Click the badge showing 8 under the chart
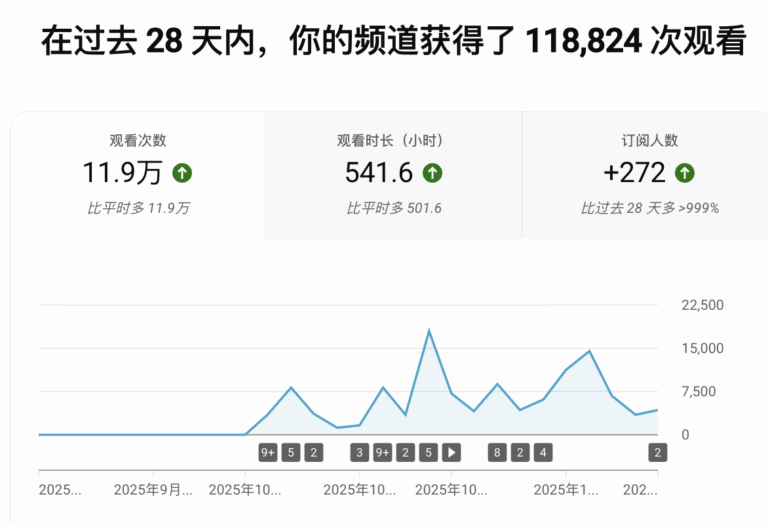This screenshot has width=768, height=524. tap(497, 452)
